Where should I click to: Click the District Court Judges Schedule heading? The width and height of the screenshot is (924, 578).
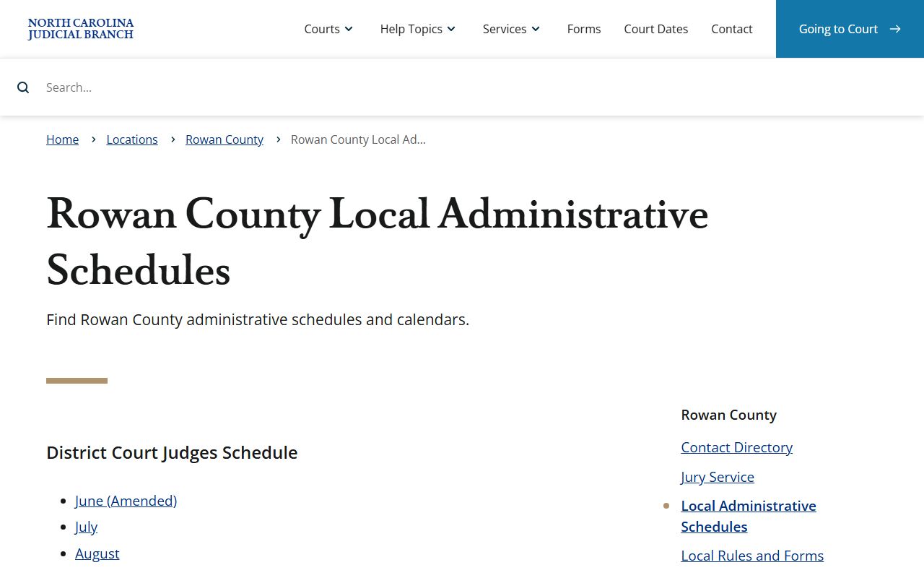click(172, 453)
